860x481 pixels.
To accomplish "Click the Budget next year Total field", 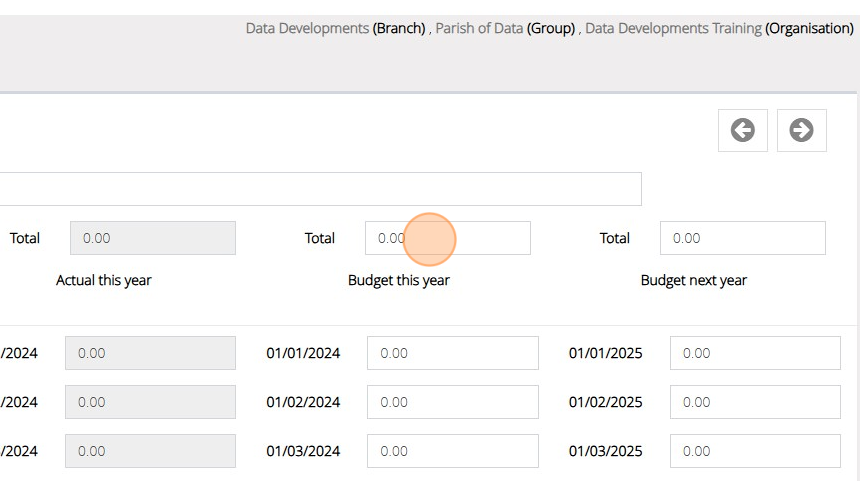I will pos(742,238).
